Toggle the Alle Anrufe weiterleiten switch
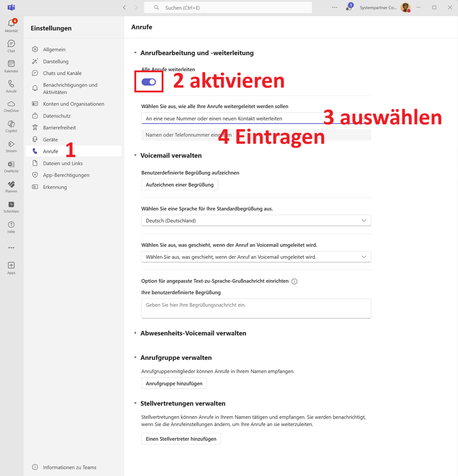Viewport: 458px width, 476px height. [149, 82]
